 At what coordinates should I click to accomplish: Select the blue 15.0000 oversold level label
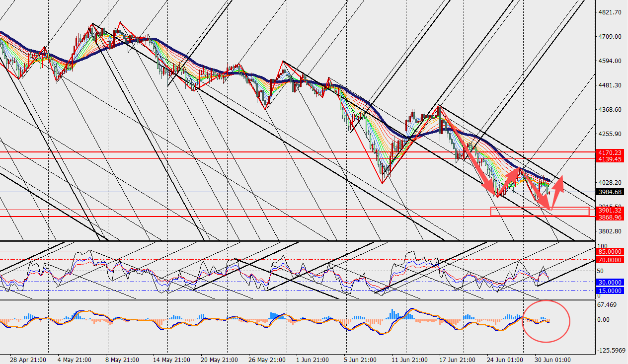pyautogui.click(x=610, y=291)
